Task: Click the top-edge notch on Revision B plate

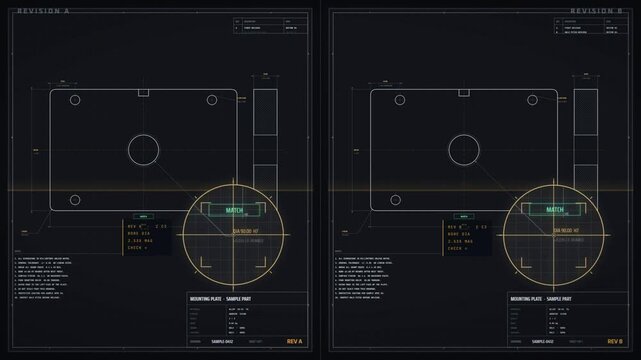Action: (x=464, y=93)
